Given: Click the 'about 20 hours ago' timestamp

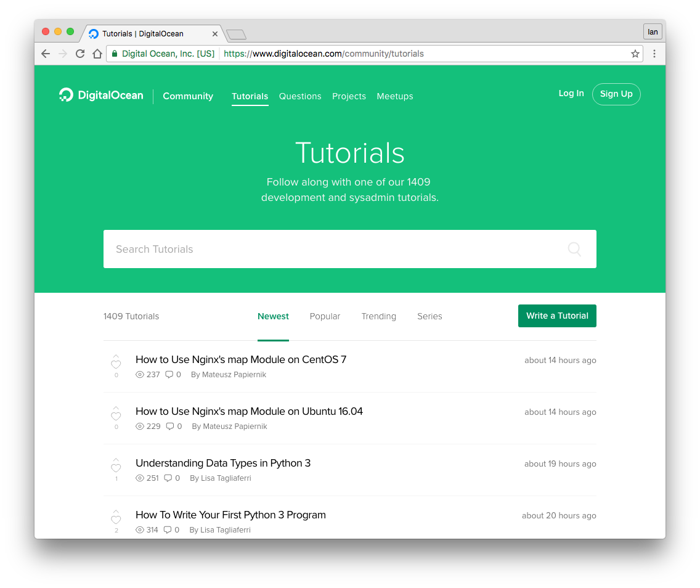Looking at the screenshot, I should coord(559,516).
